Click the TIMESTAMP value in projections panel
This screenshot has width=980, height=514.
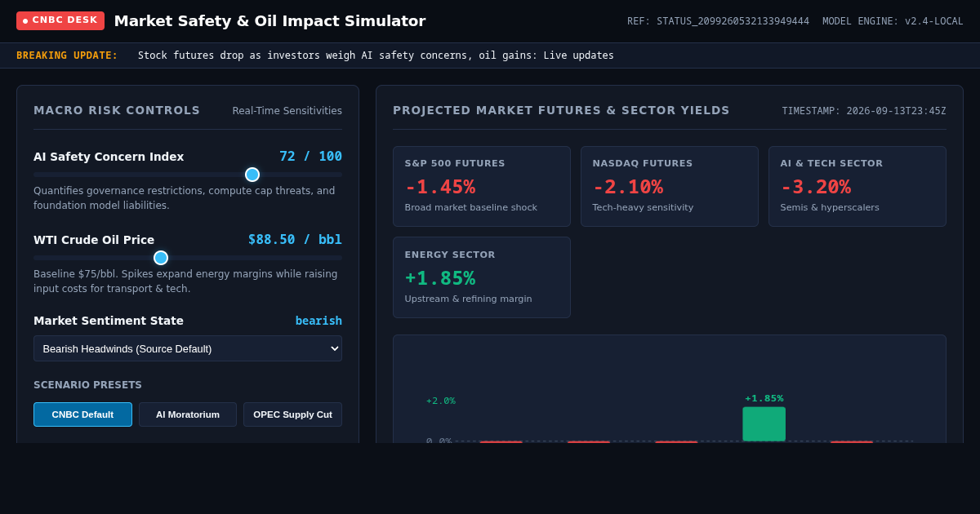[x=864, y=111]
